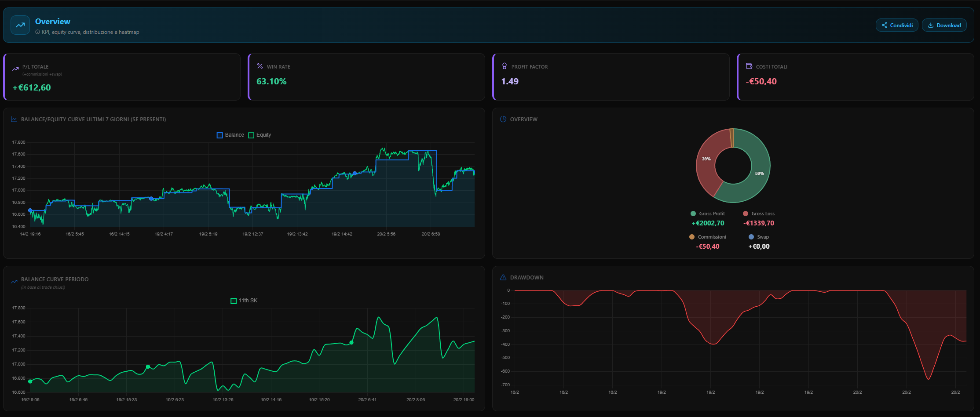Click the Profit Factor award icon
980x417 pixels.
tap(505, 66)
